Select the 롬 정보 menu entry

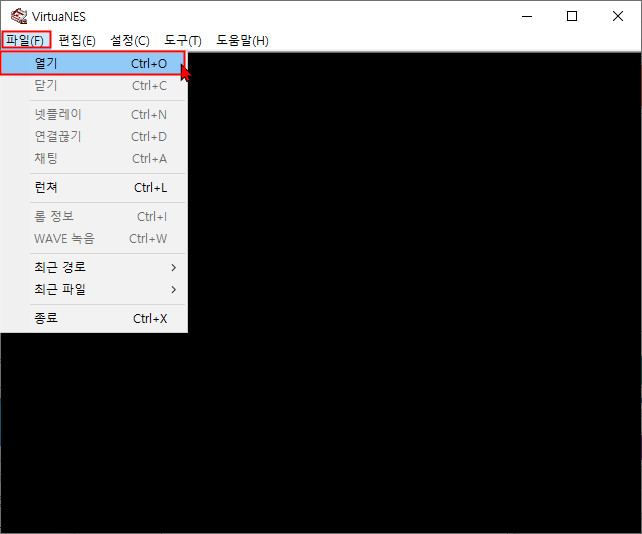click(93, 216)
